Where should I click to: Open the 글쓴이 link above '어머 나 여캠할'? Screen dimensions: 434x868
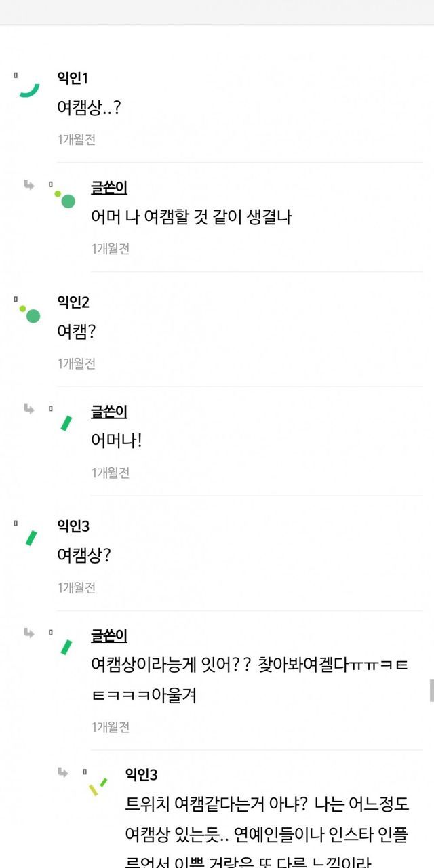[x=109, y=187]
